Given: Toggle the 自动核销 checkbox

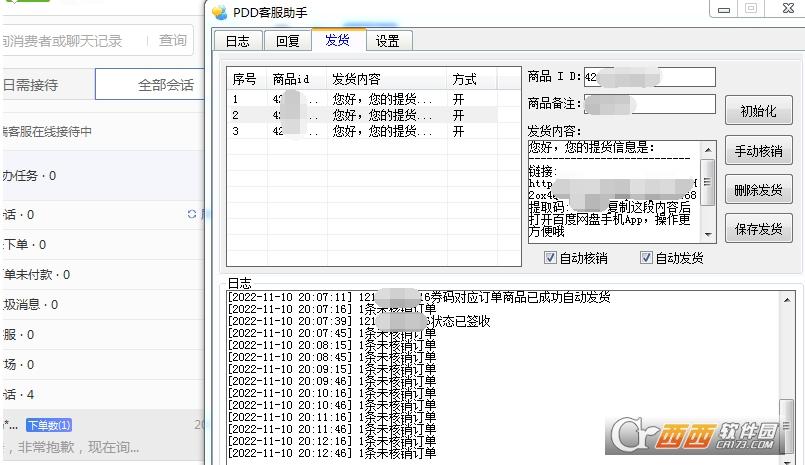Looking at the screenshot, I should pos(550,258).
